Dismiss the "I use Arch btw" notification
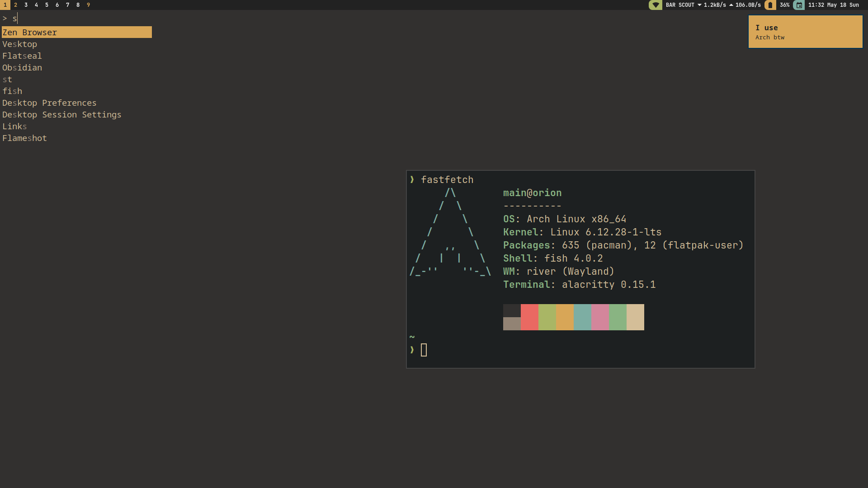Image resolution: width=868 pixels, height=488 pixels. (x=806, y=32)
